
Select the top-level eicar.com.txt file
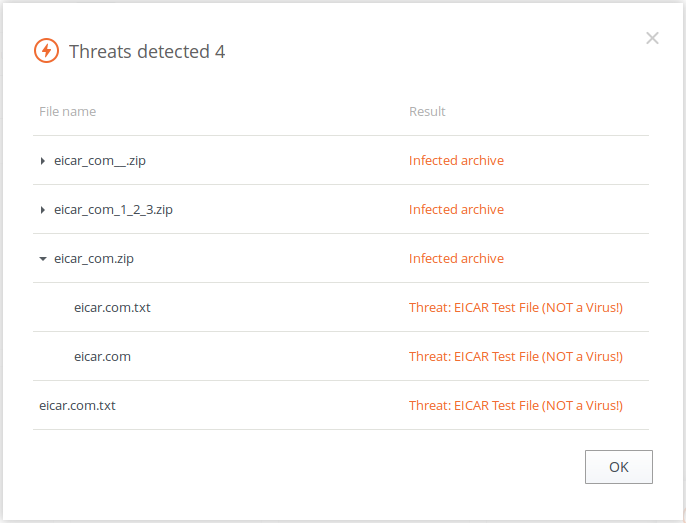(x=77, y=405)
